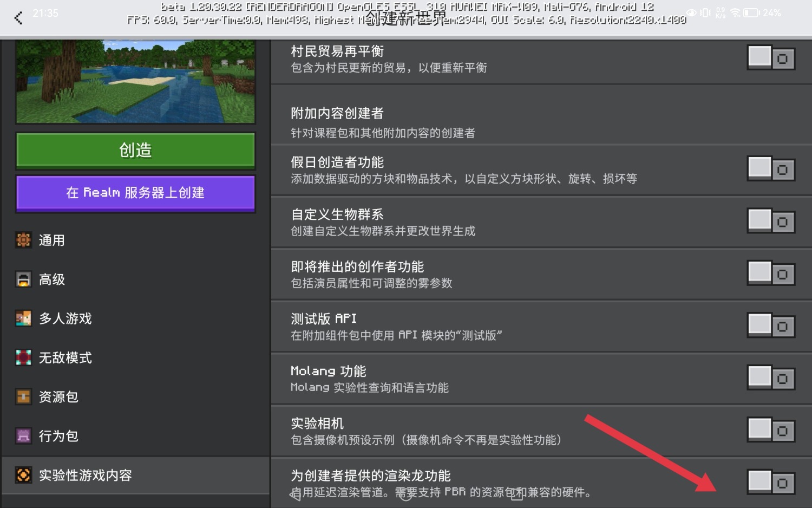Go back using the top-left arrow
Viewport: 812px width, 508px height.
coord(18,18)
